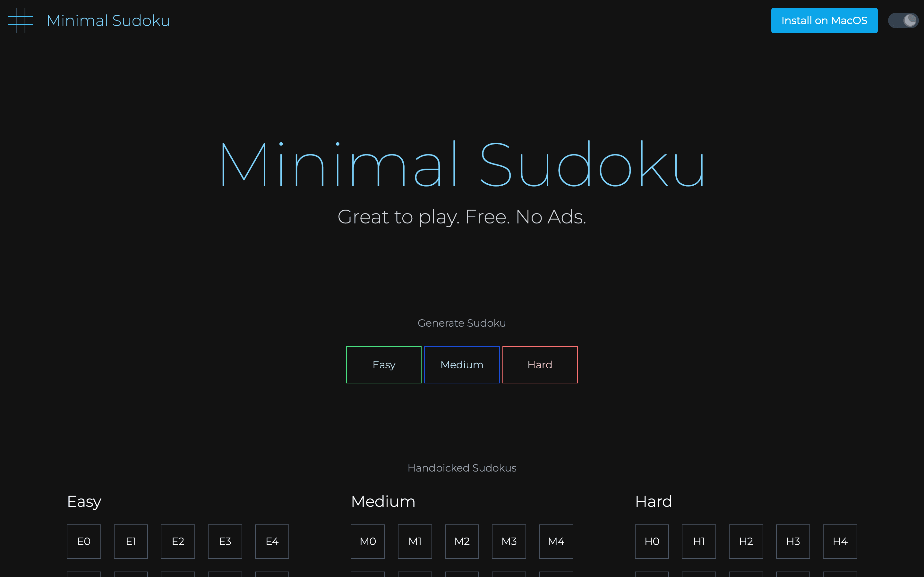Screen dimensions: 924x577
Task: Click the E1 handpicked easy puzzle
Action: [131, 540]
